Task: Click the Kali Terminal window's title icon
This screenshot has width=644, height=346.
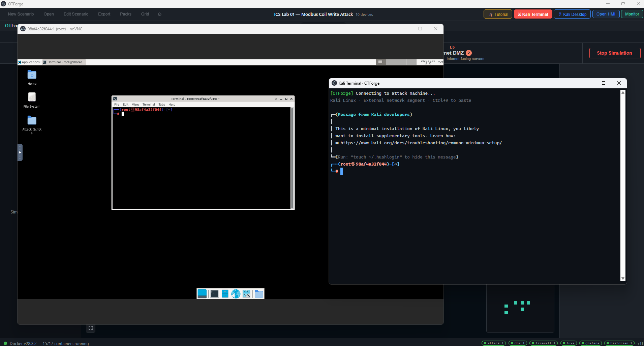Action: (x=334, y=83)
